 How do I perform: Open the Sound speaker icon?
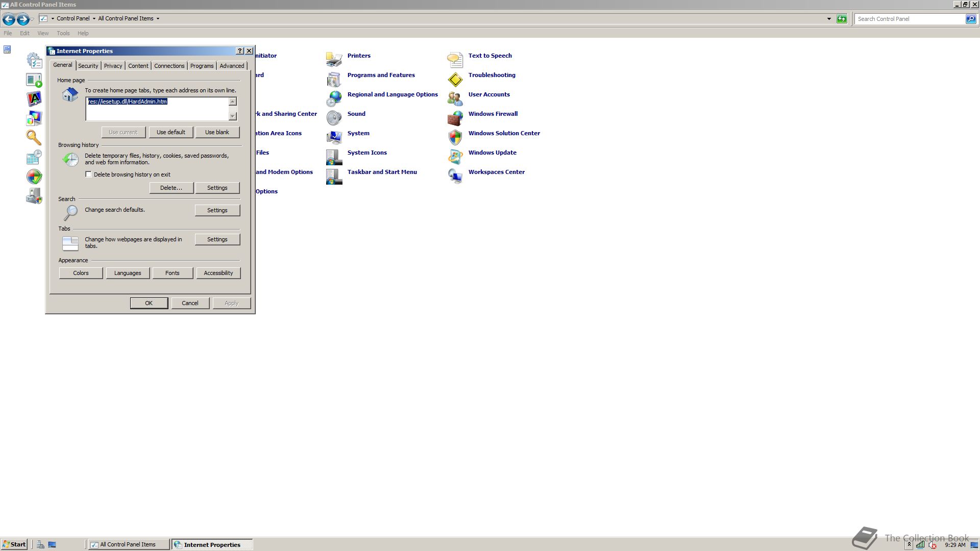(334, 118)
